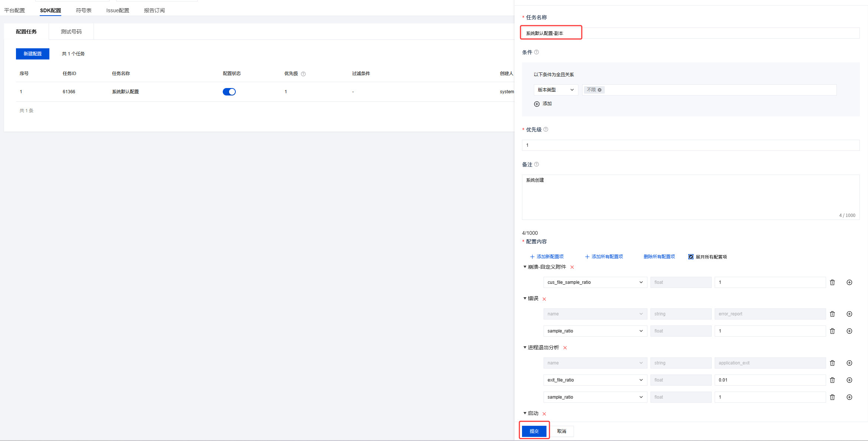The width and height of the screenshot is (868, 441).
Task: Show help for 优先级 table column
Action: pyautogui.click(x=303, y=74)
